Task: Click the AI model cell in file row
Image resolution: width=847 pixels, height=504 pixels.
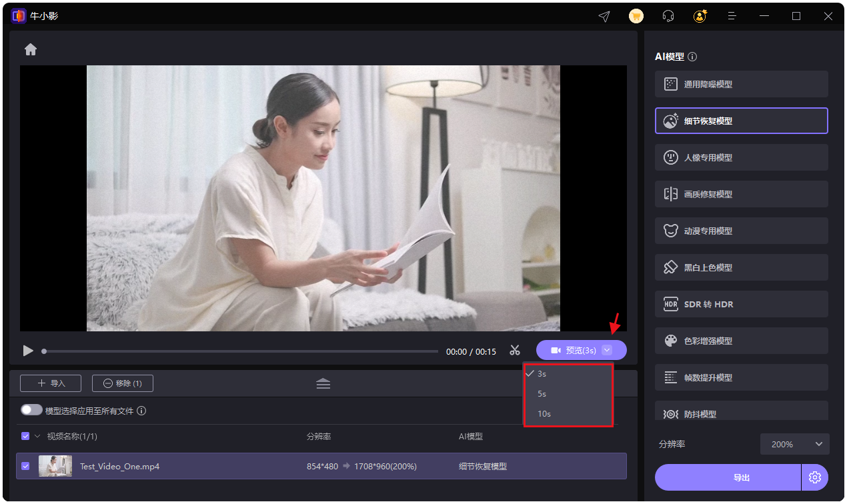Action: coord(484,467)
